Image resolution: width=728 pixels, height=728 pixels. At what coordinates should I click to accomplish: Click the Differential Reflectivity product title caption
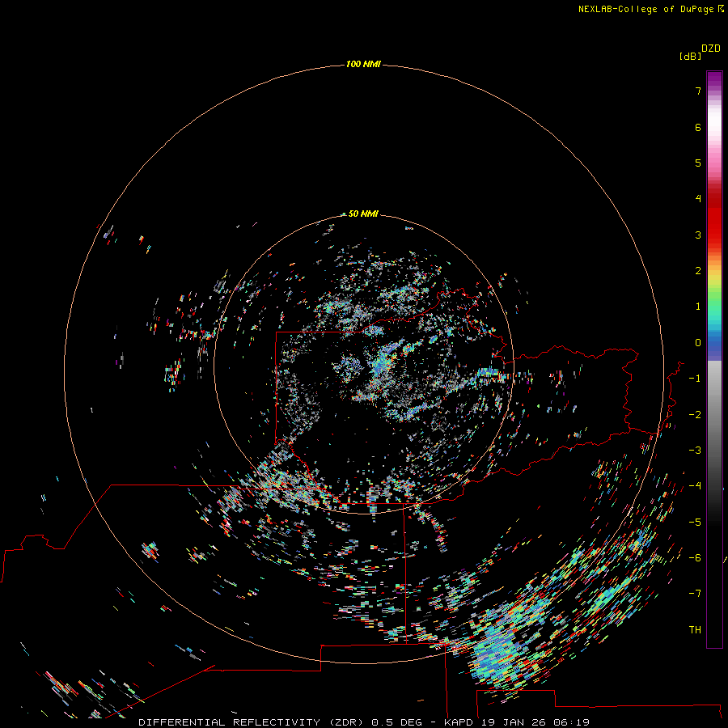tap(364, 722)
